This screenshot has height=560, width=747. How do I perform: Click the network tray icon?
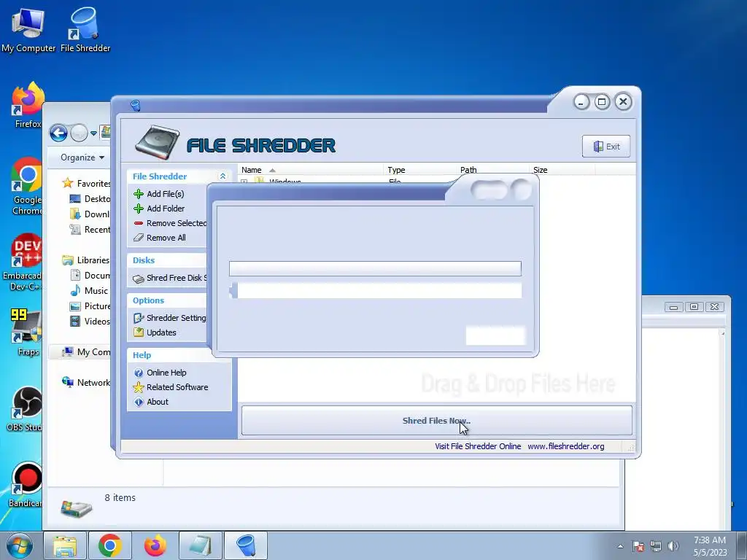(x=656, y=546)
